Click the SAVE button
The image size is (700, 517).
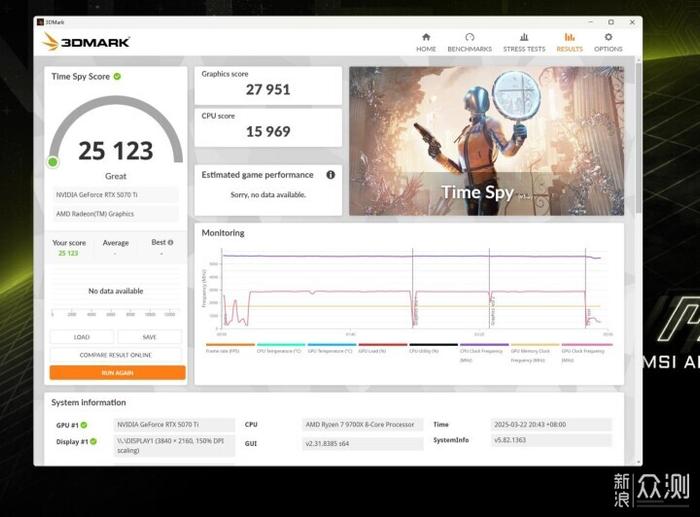pyautogui.click(x=150, y=337)
